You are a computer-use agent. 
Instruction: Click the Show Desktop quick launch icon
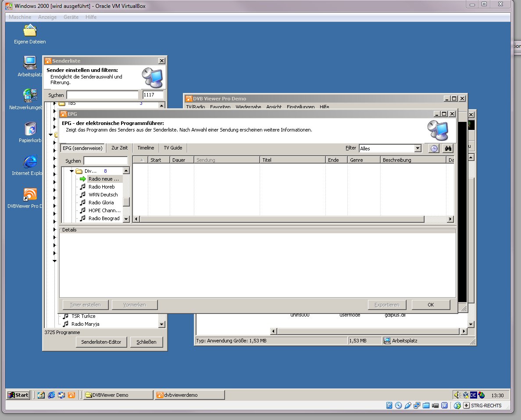point(41,395)
